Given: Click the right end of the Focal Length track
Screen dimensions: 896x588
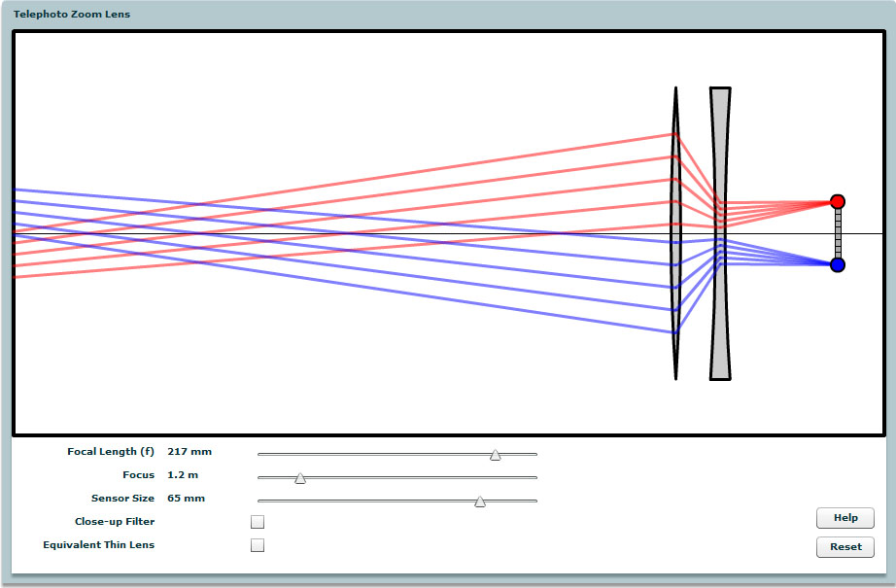Looking at the screenshot, I should tap(534, 453).
